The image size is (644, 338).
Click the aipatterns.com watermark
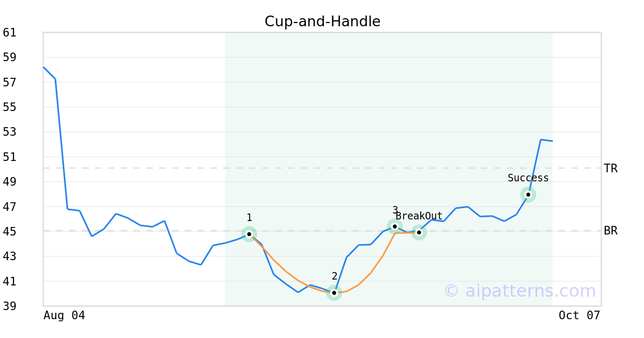point(519,291)
